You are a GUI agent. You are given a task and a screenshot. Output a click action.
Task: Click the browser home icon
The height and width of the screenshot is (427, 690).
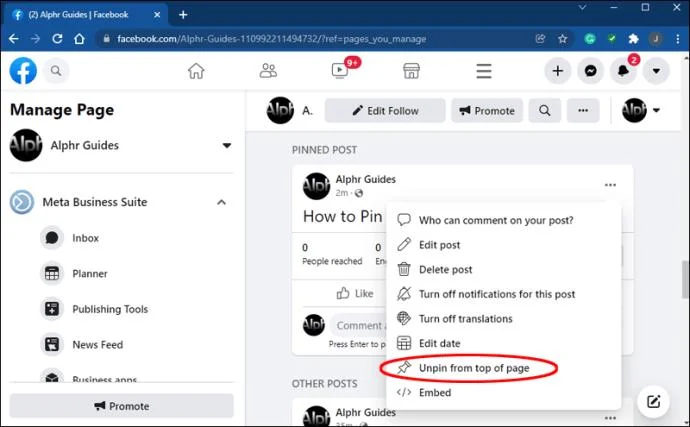(x=79, y=39)
